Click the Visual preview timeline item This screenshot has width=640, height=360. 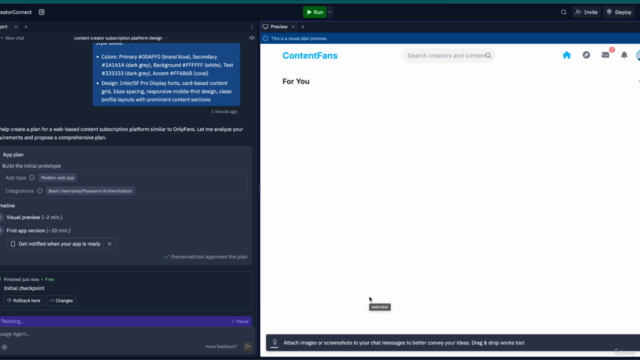(x=34, y=218)
